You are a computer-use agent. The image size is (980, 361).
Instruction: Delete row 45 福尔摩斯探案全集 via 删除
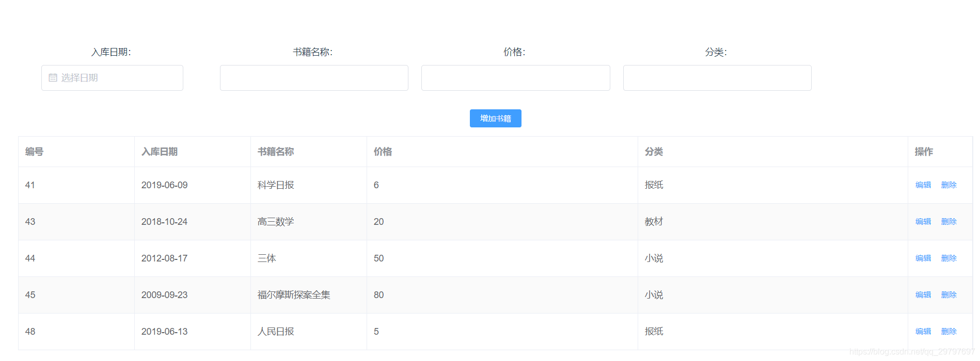949,295
